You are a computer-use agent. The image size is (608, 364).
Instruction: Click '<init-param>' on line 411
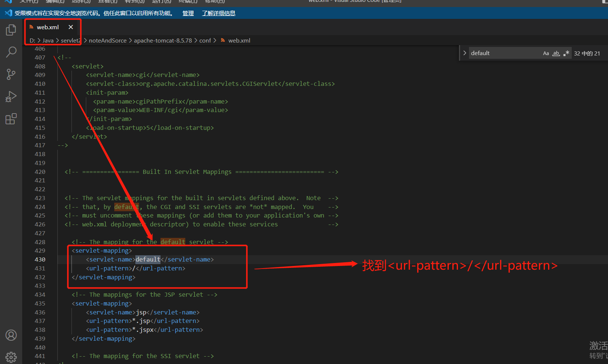pyautogui.click(x=107, y=92)
